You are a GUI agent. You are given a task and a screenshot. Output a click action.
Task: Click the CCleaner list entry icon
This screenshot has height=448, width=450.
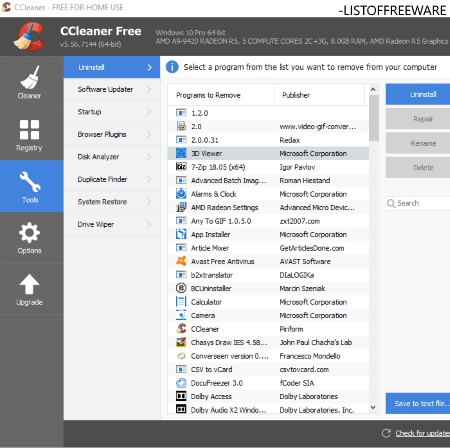(x=181, y=329)
